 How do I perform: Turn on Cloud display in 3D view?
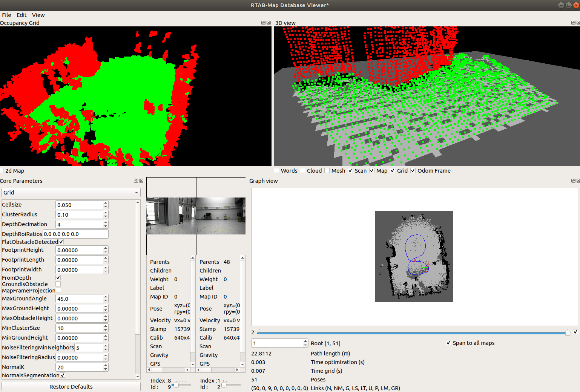[x=302, y=171]
